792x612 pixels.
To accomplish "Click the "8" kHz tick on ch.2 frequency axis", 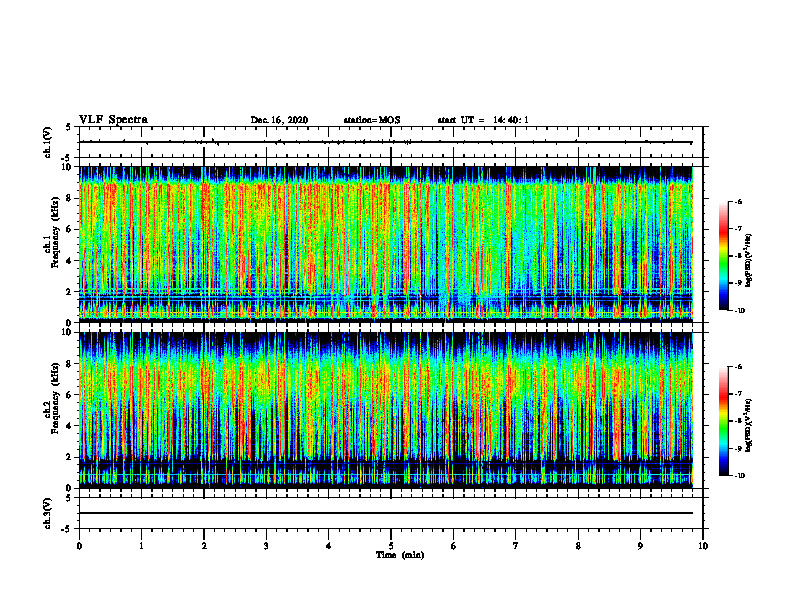I will (x=69, y=364).
